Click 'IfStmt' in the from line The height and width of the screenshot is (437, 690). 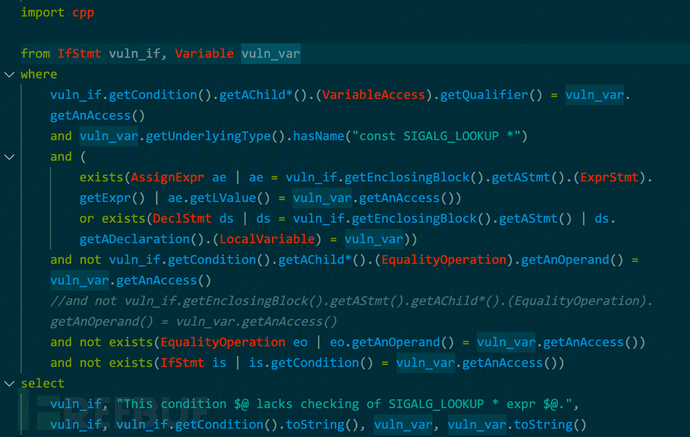pos(79,54)
